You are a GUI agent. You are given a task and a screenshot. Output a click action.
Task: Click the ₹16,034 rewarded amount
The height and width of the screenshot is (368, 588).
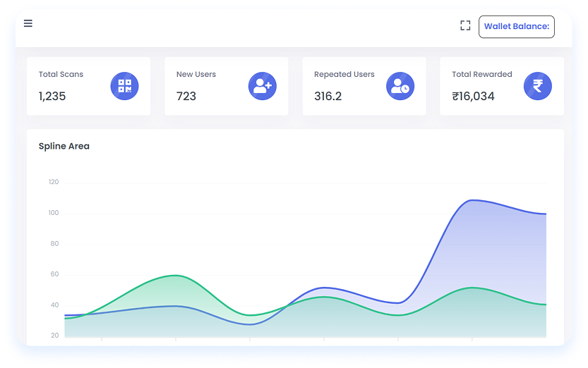(x=473, y=96)
